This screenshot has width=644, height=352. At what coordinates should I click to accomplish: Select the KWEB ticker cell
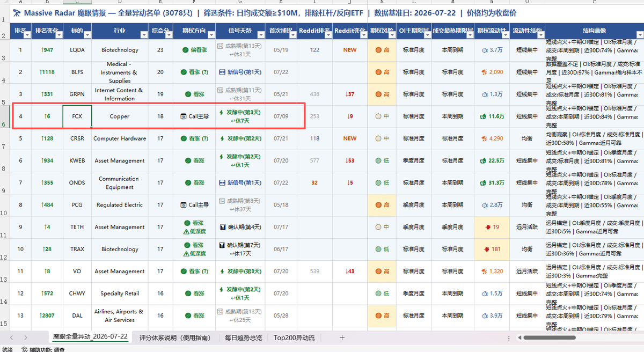(77, 160)
